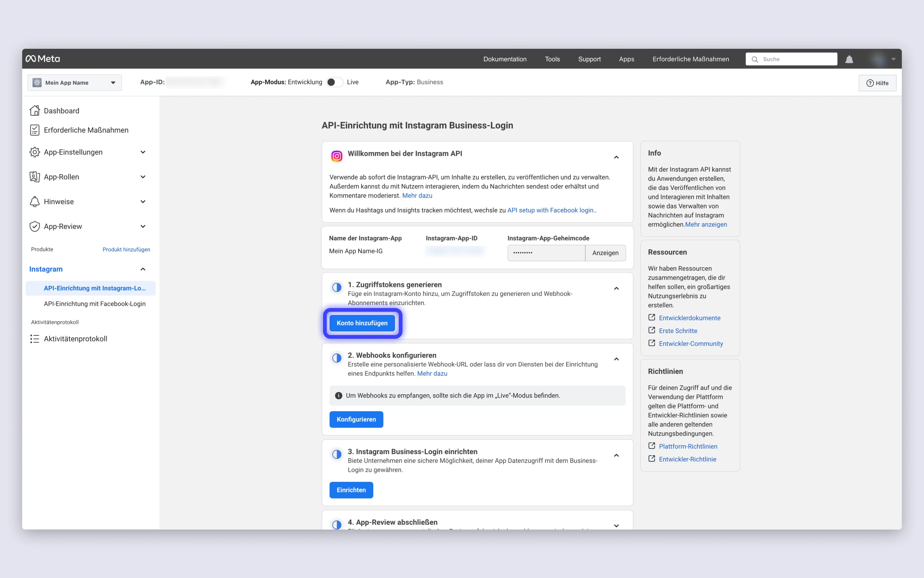This screenshot has height=578, width=924.
Task: Open the Mein App Name dropdown
Action: click(x=75, y=82)
